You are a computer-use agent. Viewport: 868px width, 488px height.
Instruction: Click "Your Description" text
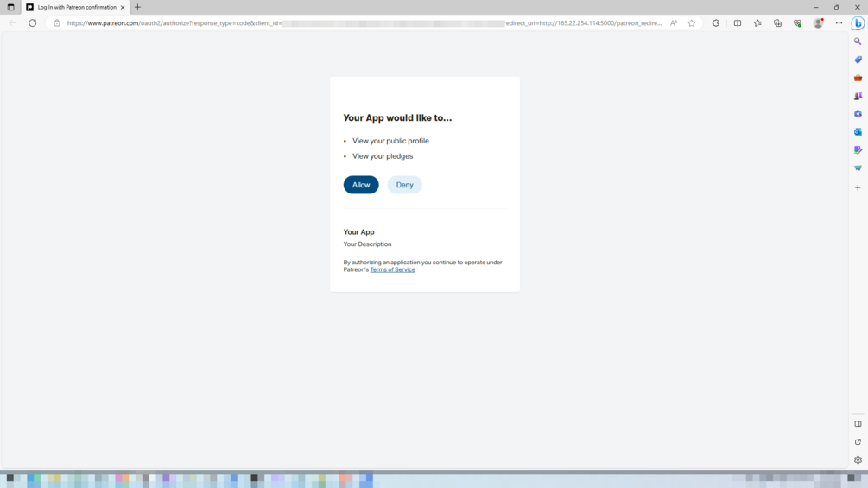[367, 244]
